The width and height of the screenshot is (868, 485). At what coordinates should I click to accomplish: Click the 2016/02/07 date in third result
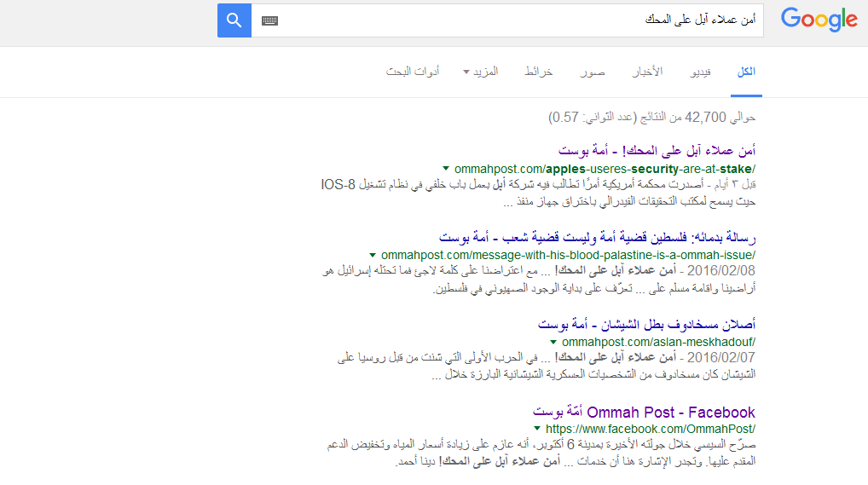(721, 358)
